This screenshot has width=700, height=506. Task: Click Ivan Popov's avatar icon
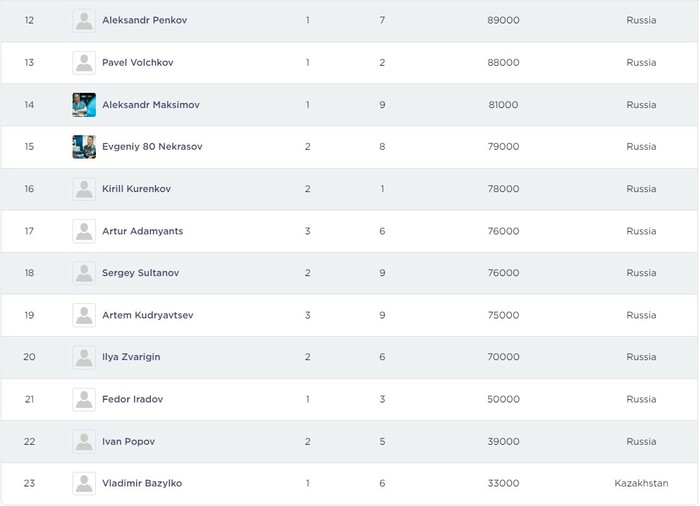click(84, 441)
